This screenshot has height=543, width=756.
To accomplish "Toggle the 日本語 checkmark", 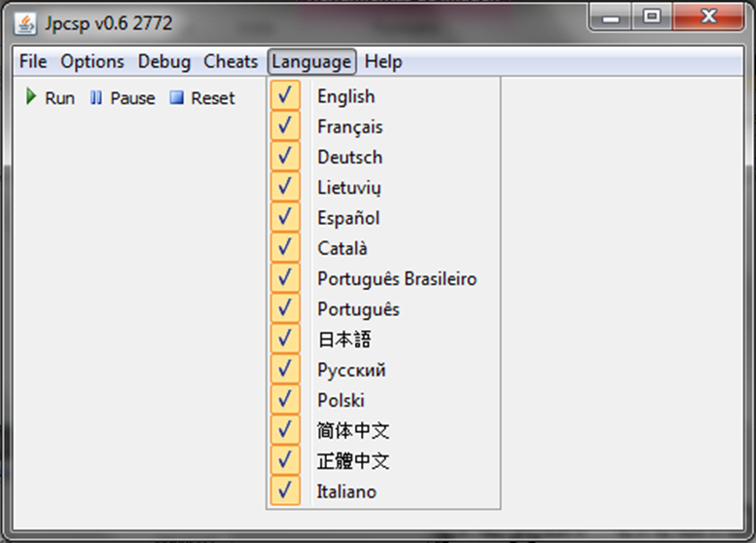I will coord(285,339).
